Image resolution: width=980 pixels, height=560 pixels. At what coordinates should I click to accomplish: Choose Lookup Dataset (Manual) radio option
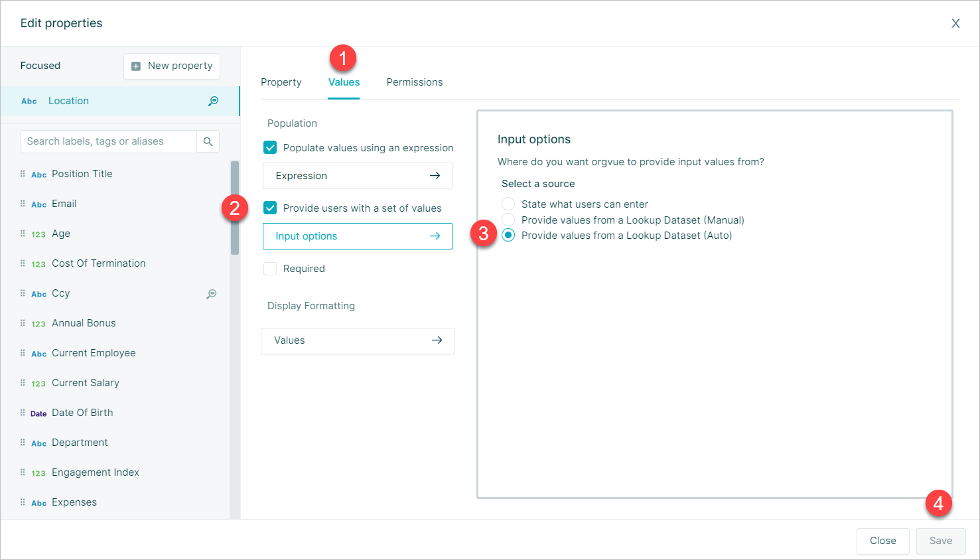point(508,220)
